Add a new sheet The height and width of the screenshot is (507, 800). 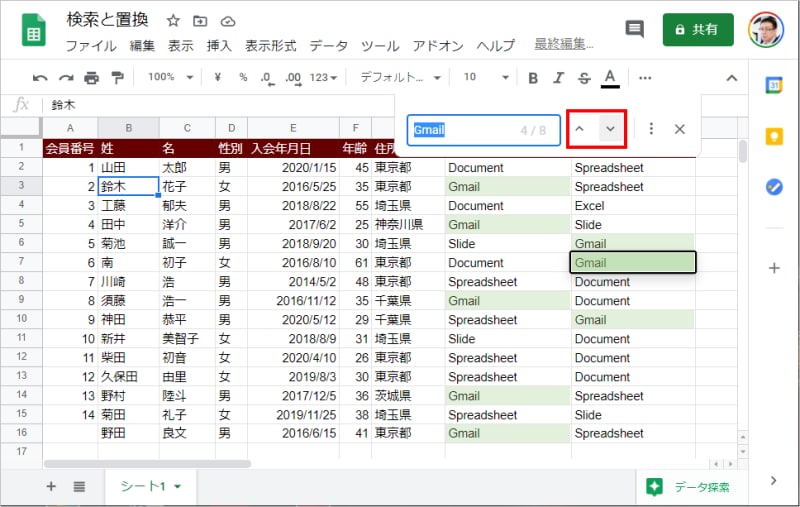point(51,486)
